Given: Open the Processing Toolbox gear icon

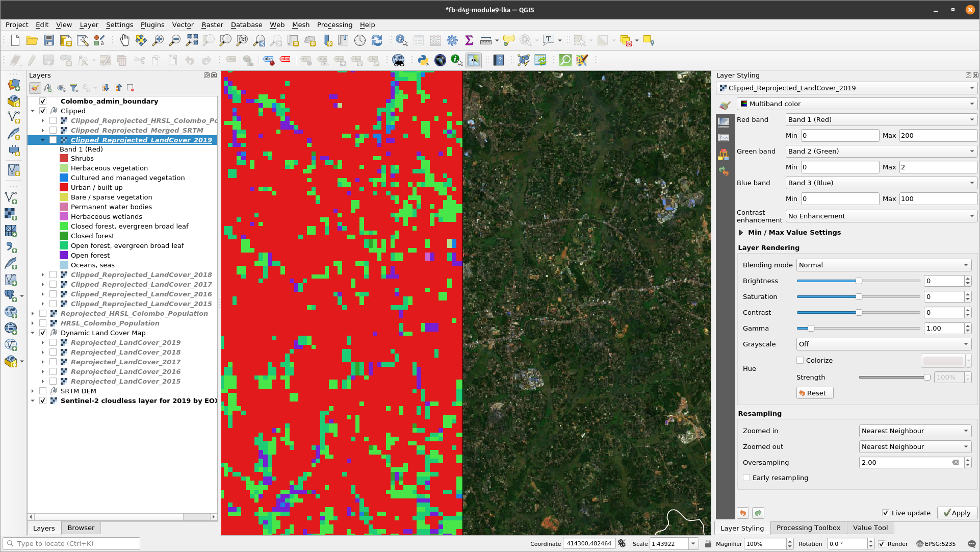Looking at the screenshot, I should (x=452, y=41).
